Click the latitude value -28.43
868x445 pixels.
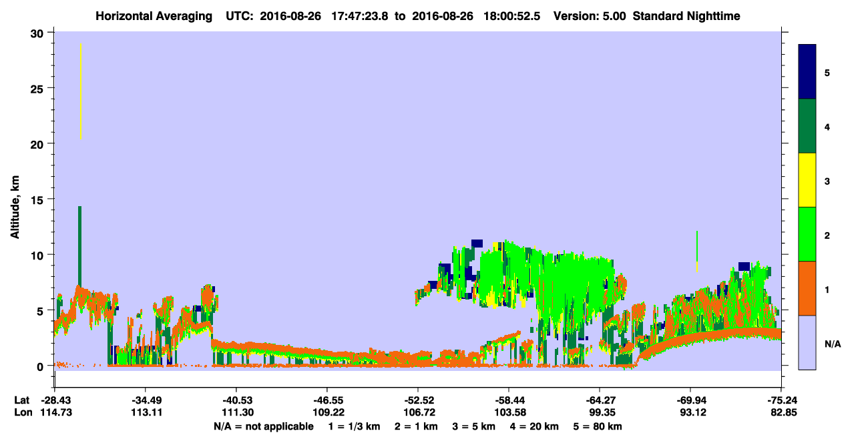(54, 400)
